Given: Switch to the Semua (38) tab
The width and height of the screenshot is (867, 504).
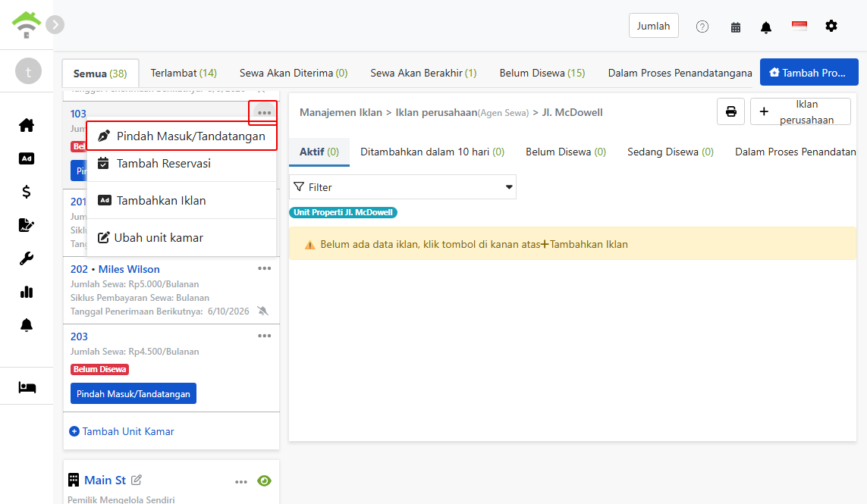Looking at the screenshot, I should point(100,74).
